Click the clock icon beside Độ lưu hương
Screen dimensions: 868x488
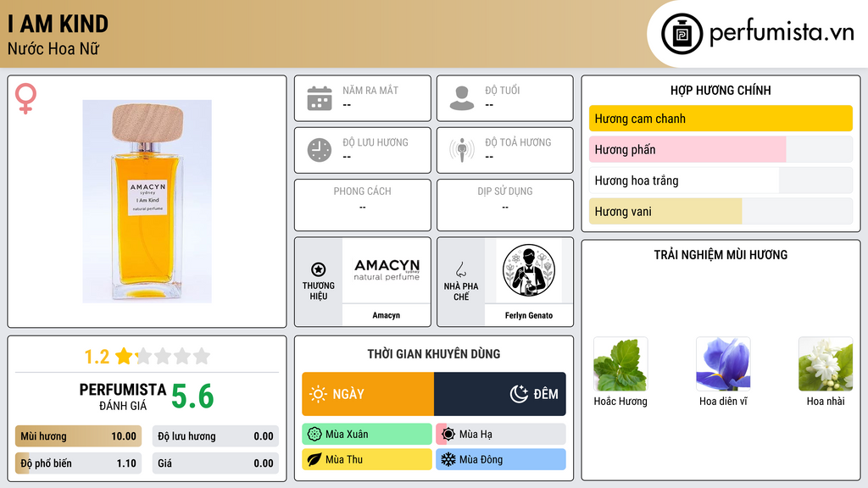point(320,150)
